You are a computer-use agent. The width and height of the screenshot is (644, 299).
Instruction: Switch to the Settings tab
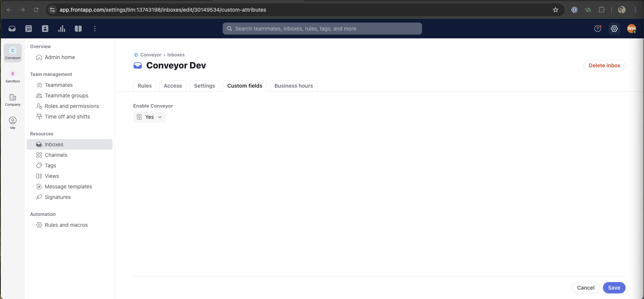pos(204,86)
